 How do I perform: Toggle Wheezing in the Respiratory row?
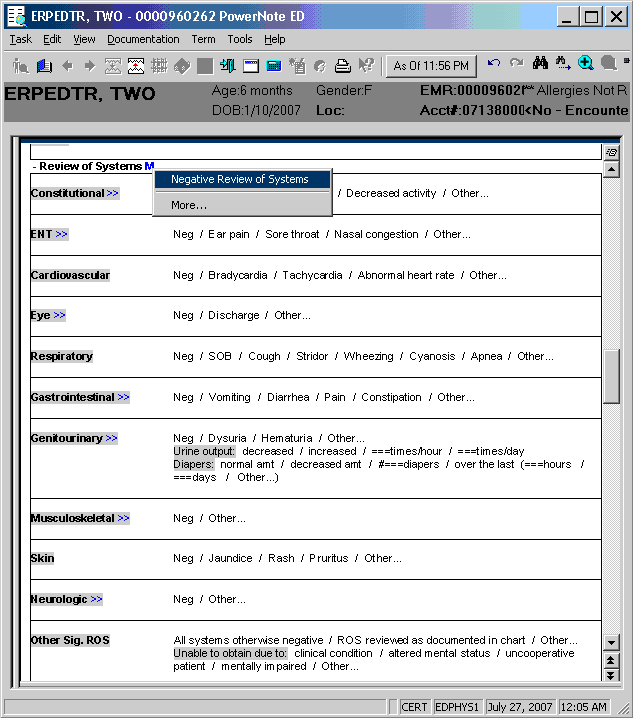369,356
